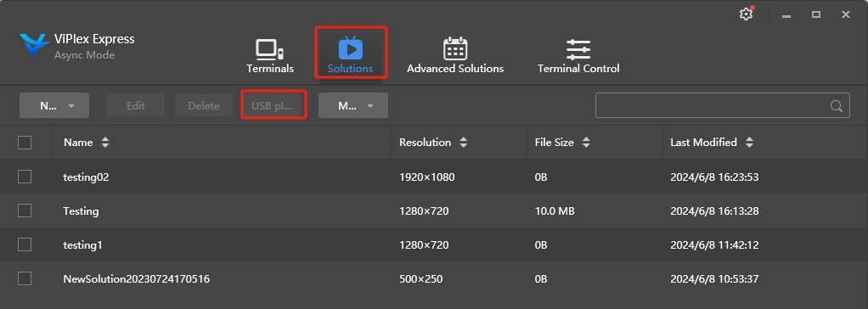The height and width of the screenshot is (309, 868).
Task: Open the Solutions section
Action: point(351,54)
